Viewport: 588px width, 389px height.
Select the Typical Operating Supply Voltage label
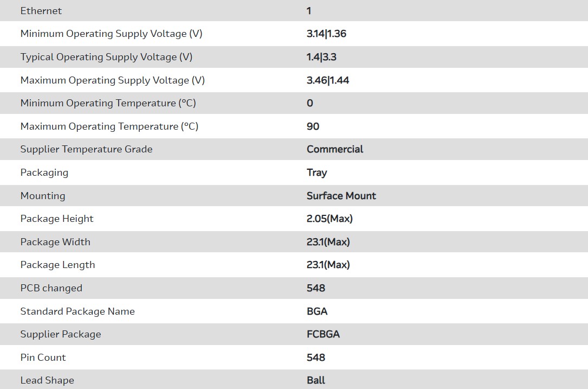(x=106, y=57)
